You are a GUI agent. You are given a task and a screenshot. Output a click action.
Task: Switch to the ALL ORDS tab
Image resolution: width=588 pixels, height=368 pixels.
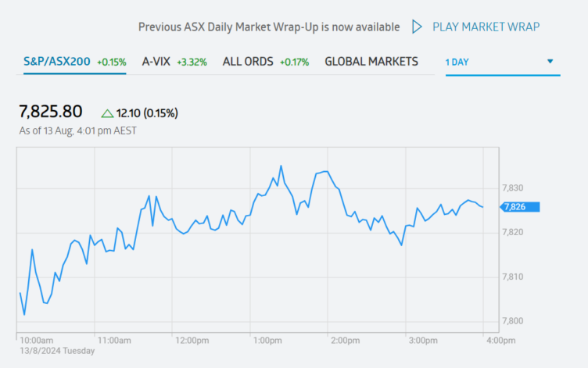[x=266, y=62]
